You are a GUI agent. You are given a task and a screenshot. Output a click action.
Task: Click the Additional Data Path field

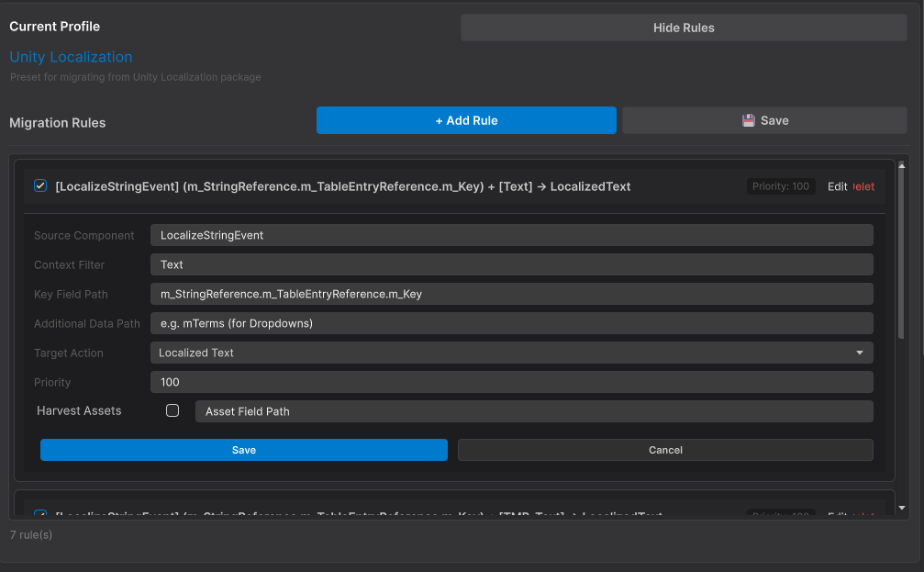[x=512, y=323]
